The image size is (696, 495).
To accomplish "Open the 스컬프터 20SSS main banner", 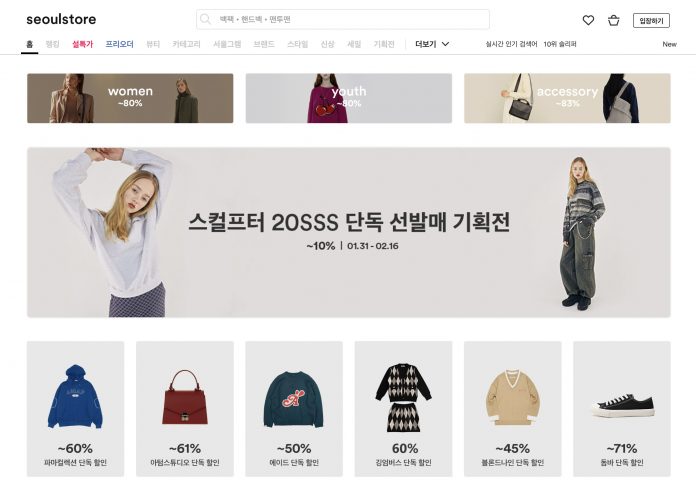I will [x=348, y=232].
